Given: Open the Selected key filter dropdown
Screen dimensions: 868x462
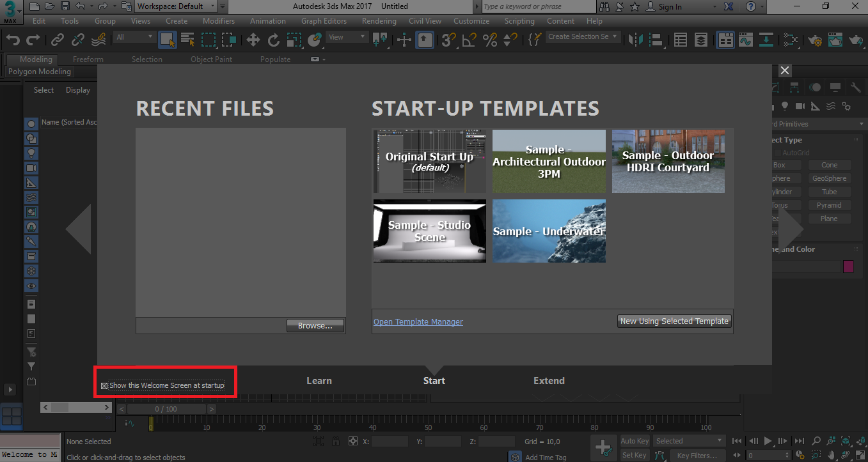Looking at the screenshot, I should click(x=690, y=441).
